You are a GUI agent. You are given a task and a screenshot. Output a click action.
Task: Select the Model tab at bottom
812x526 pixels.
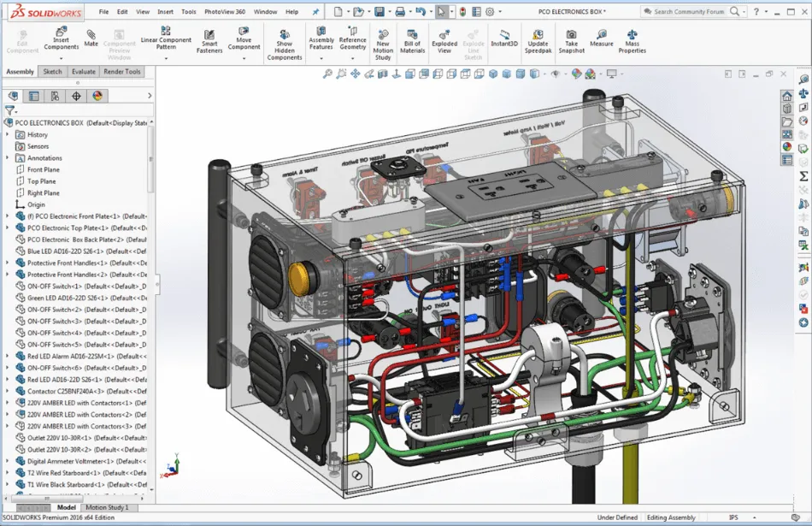coord(67,507)
